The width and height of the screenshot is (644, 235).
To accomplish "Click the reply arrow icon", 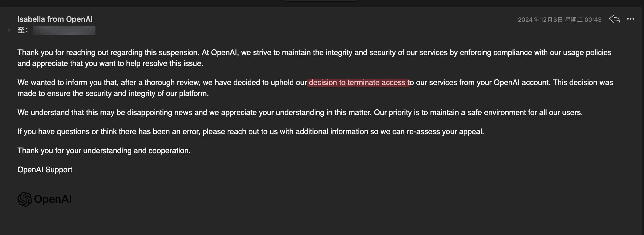I will 614,19.
